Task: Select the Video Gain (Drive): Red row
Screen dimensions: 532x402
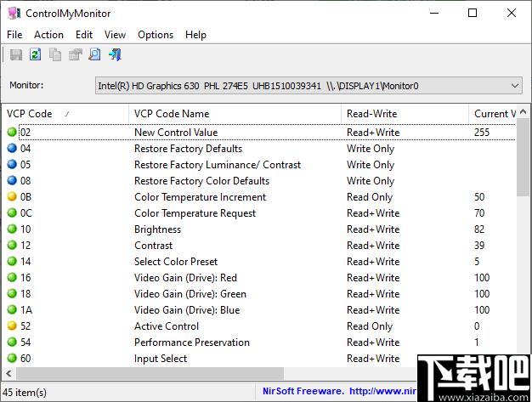Action: point(259,277)
